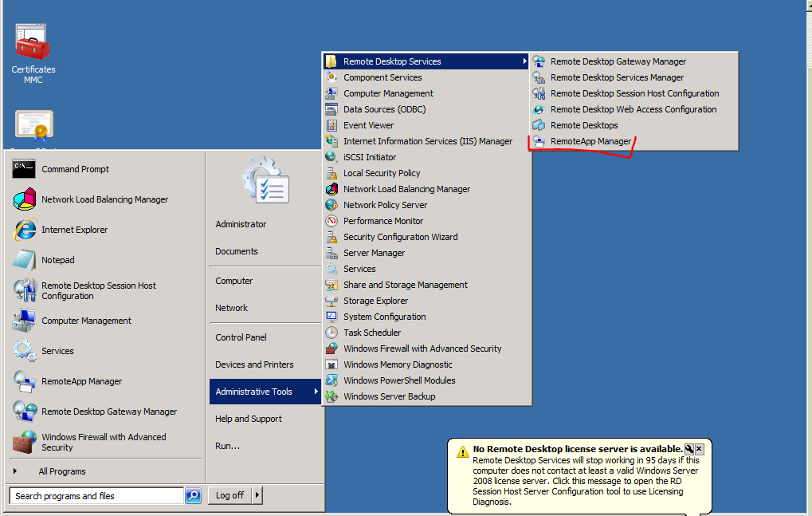Open the second certificate desktop icon
This screenshot has height=516, width=812.
33,126
